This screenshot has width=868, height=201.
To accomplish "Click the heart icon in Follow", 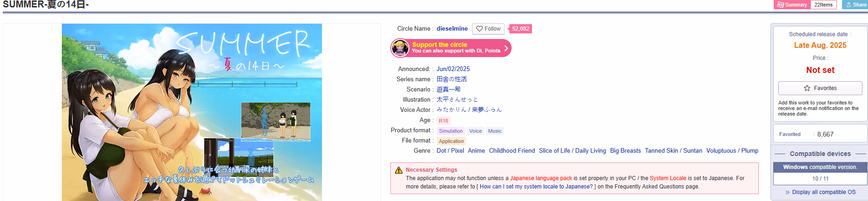I will click(479, 29).
